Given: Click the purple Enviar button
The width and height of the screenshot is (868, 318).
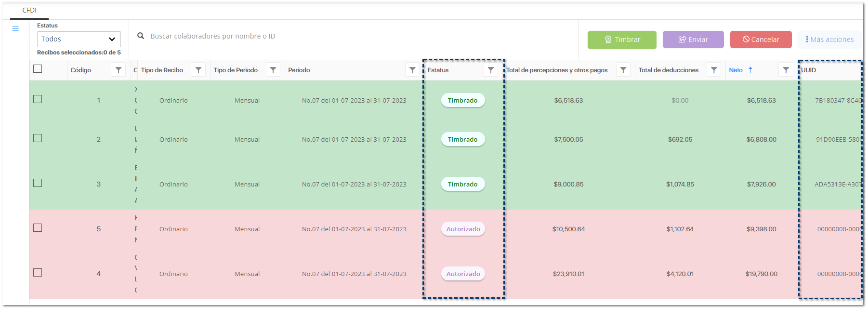Looking at the screenshot, I should pos(693,40).
